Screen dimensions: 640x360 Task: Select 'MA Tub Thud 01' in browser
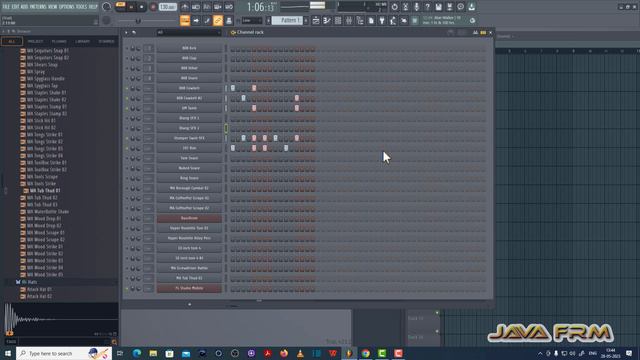[45, 191]
